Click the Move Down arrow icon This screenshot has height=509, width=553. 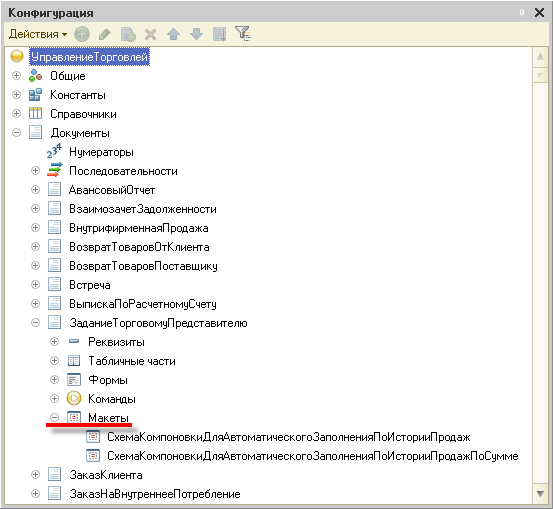coord(196,34)
